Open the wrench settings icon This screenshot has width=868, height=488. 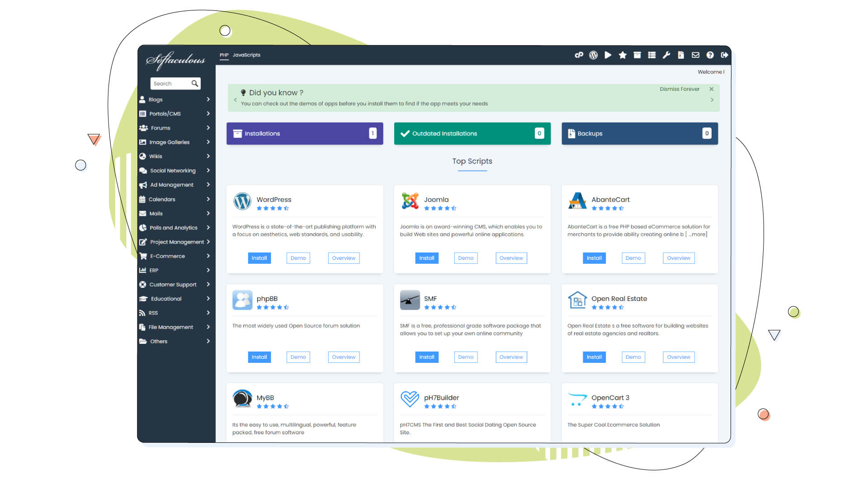(x=666, y=55)
